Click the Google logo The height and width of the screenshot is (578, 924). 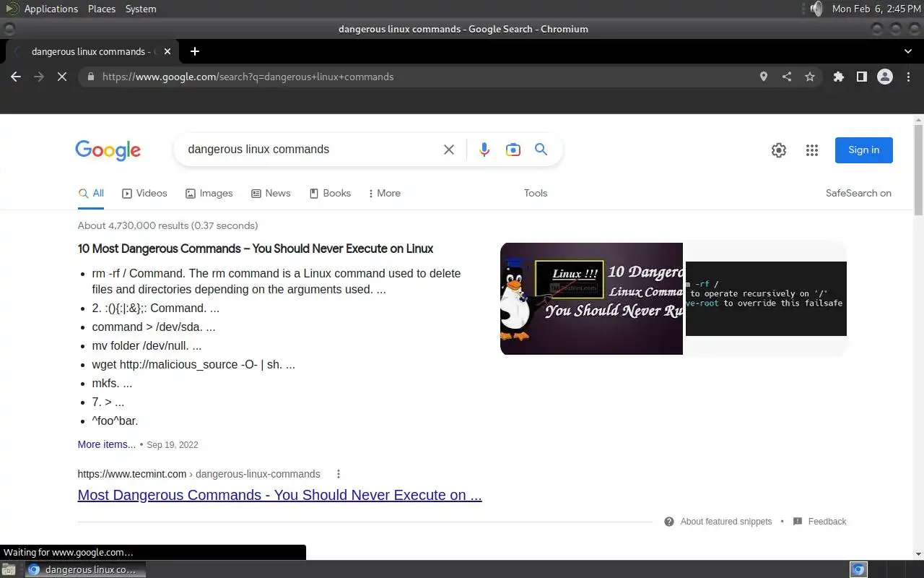108,150
